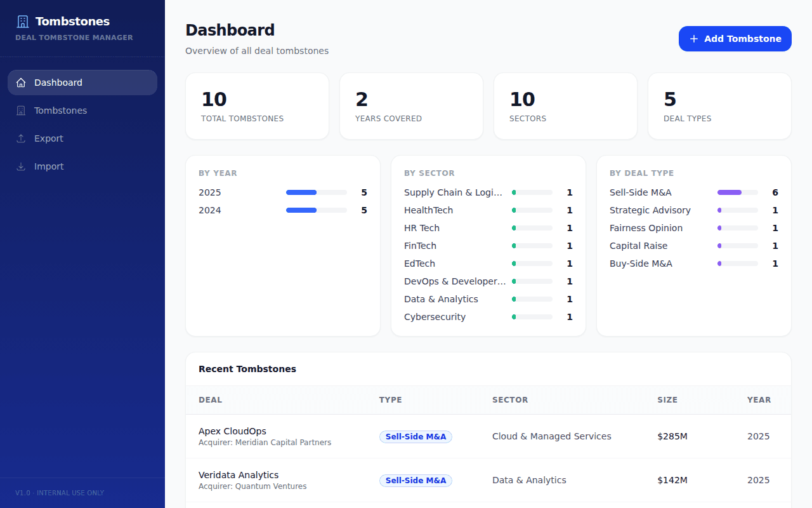Click the 2025 year progress bar
The image size is (812, 508).
(x=317, y=192)
